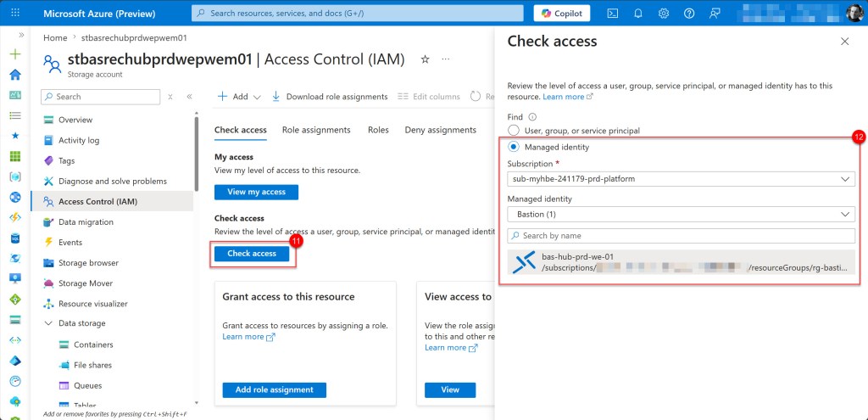Favorite this resource with the star icon
Image resolution: width=868 pixels, height=420 pixels.
pyautogui.click(x=425, y=59)
